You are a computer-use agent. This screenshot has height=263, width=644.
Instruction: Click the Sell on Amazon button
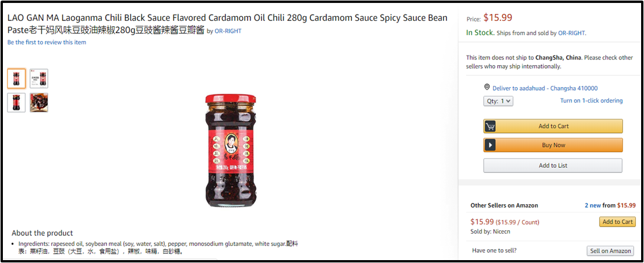[x=610, y=251]
